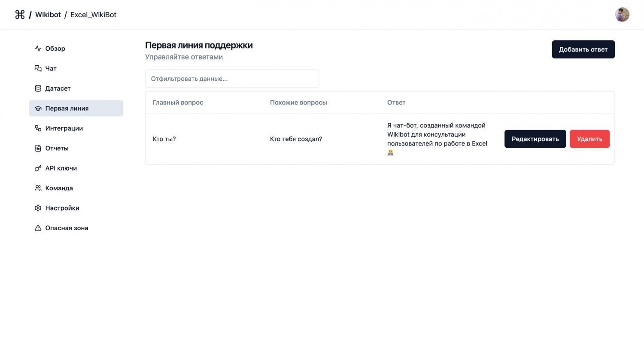This screenshot has height=353, width=644.
Task: Click the Чат speech bubbles icon
Action: pos(38,68)
